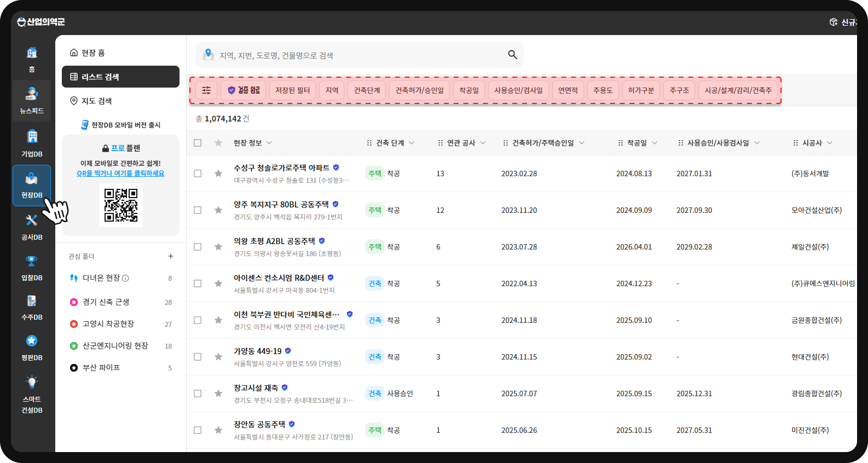Open the 건축허가/승인일 filter button
This screenshot has width=868, height=463.
420,90
